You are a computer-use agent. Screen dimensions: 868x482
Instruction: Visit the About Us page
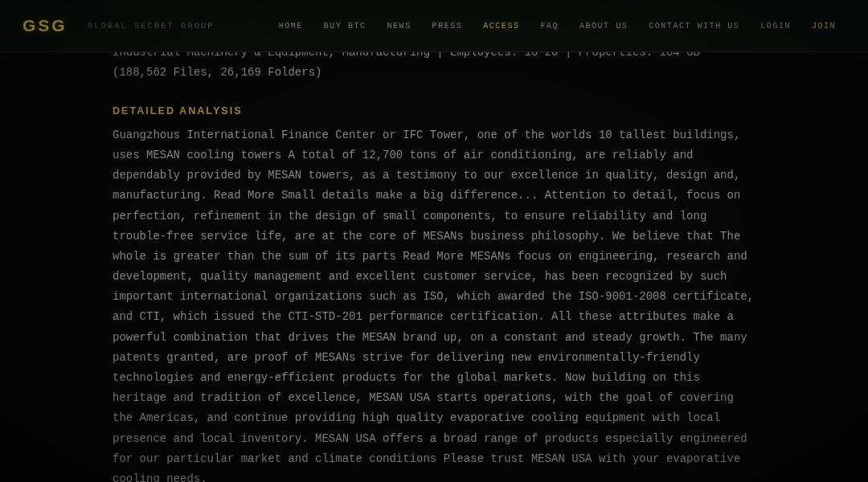click(604, 26)
